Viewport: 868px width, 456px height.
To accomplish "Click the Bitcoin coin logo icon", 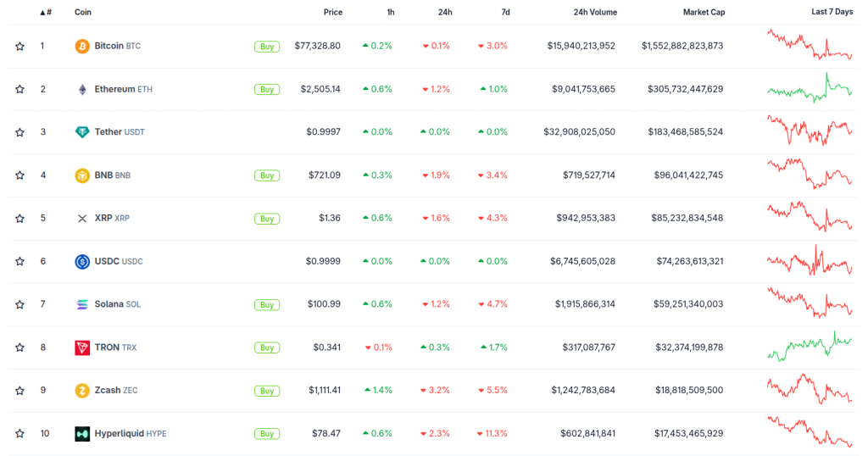I will point(82,46).
